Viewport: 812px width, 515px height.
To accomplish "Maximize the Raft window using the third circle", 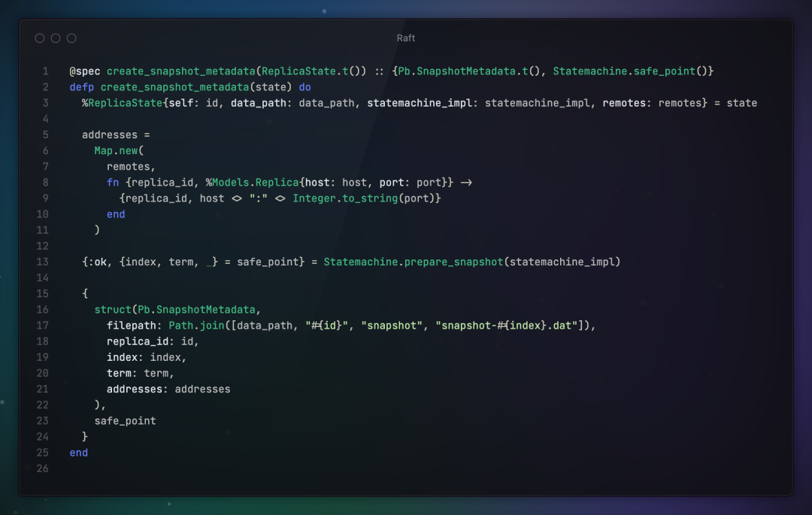I will coord(71,38).
